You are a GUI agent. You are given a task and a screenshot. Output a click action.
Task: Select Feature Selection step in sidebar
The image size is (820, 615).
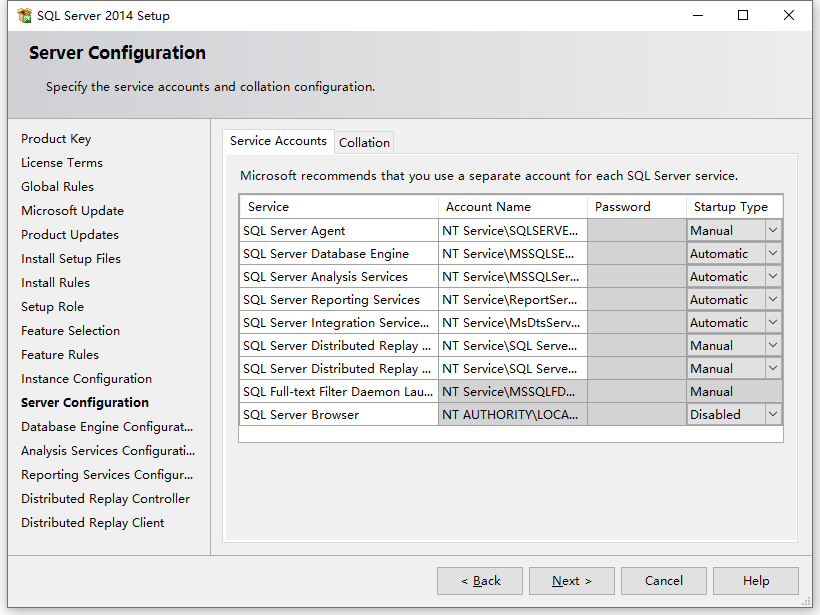[x=71, y=331]
